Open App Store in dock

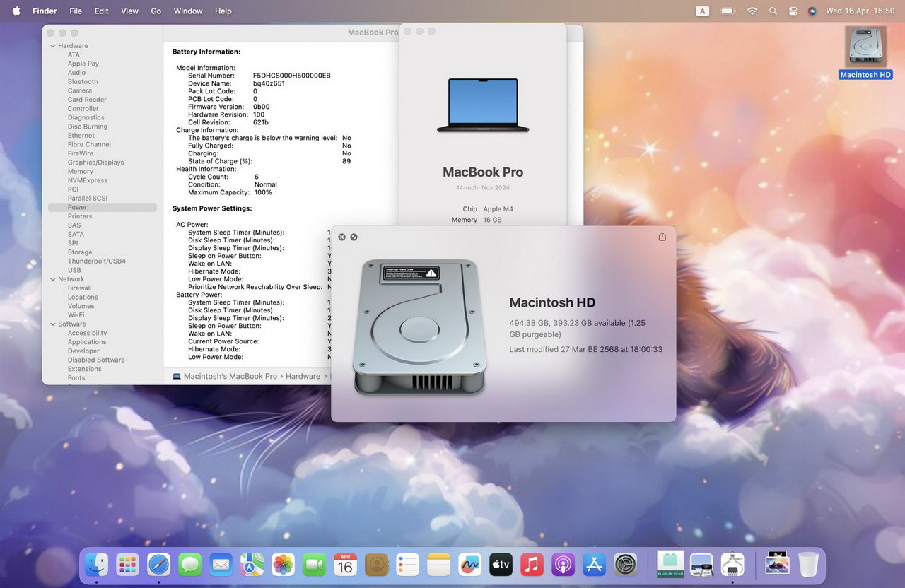[594, 565]
